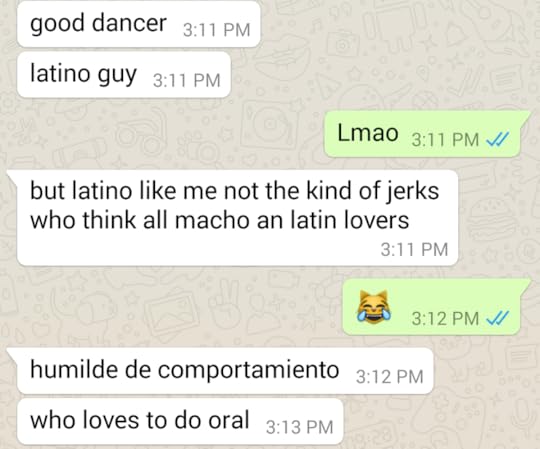Image resolution: width=540 pixels, height=449 pixels.
Task: Tap the 3:11 PM timestamp on the long message
Action: click(414, 249)
